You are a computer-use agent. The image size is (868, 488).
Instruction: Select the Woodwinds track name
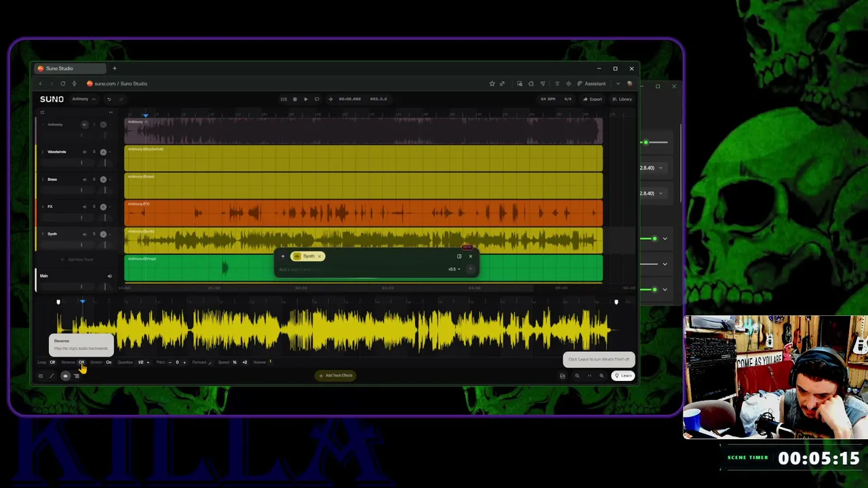pyautogui.click(x=57, y=152)
